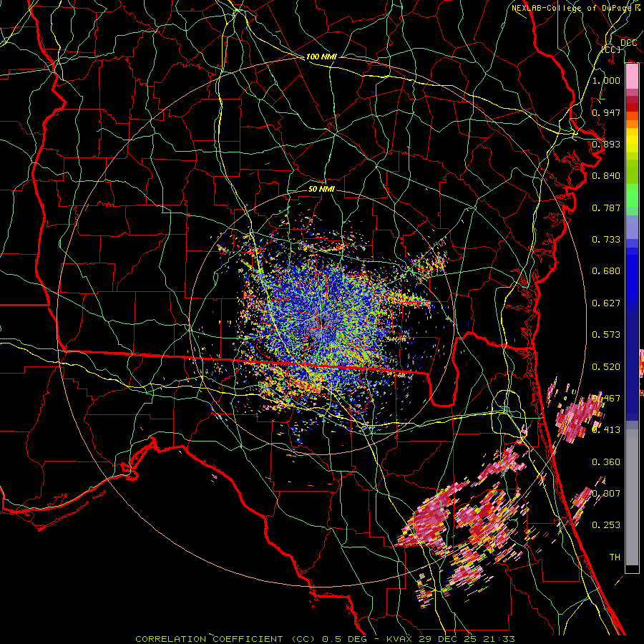Click the 0.680 value on the CC scale
This screenshot has width=644, height=644.
point(606,271)
